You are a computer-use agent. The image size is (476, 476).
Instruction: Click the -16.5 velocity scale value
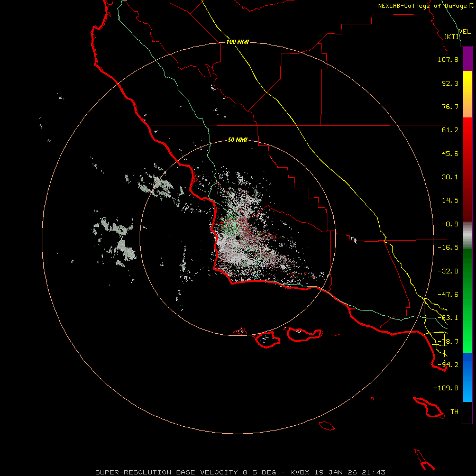pyautogui.click(x=448, y=248)
